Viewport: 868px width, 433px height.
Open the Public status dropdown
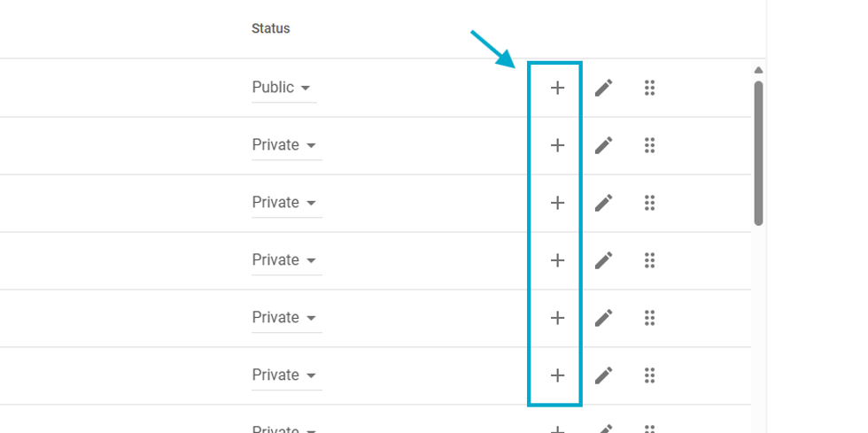click(x=283, y=88)
